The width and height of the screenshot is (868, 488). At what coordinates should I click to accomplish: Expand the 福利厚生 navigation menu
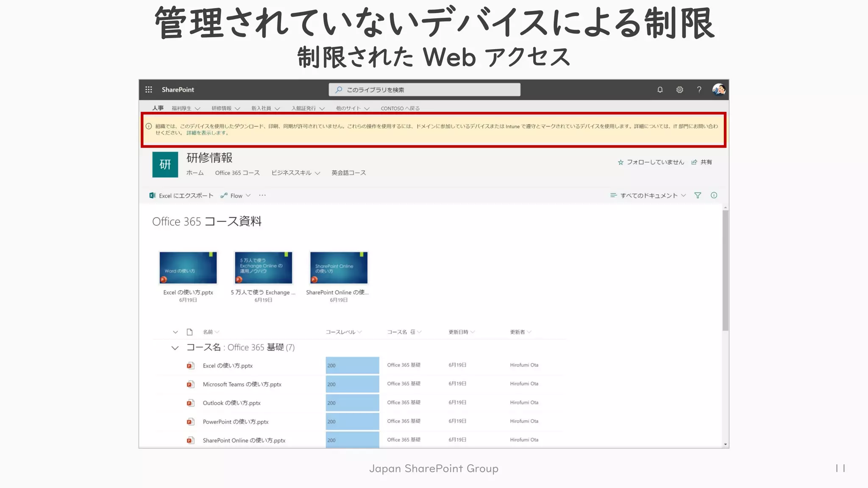[x=198, y=108]
